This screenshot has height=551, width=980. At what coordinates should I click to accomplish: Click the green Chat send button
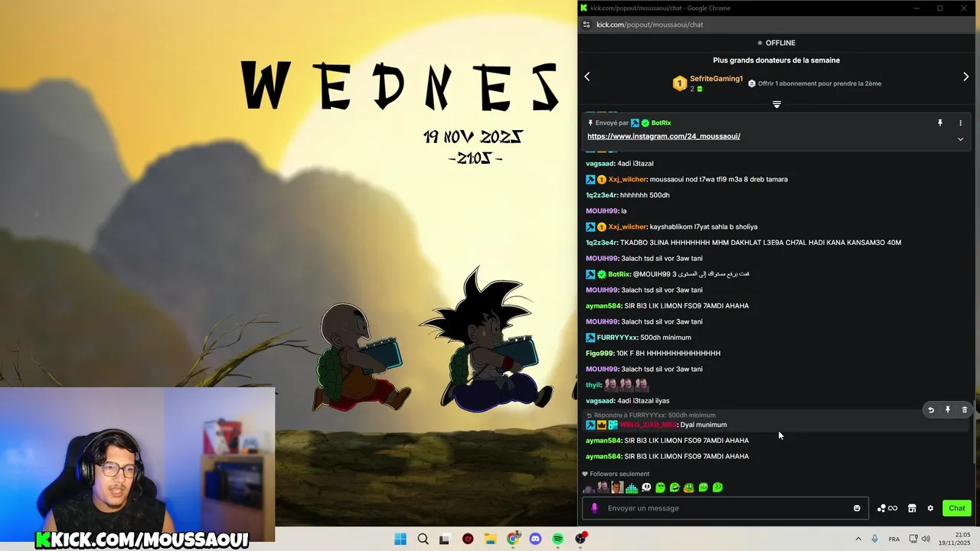point(957,508)
